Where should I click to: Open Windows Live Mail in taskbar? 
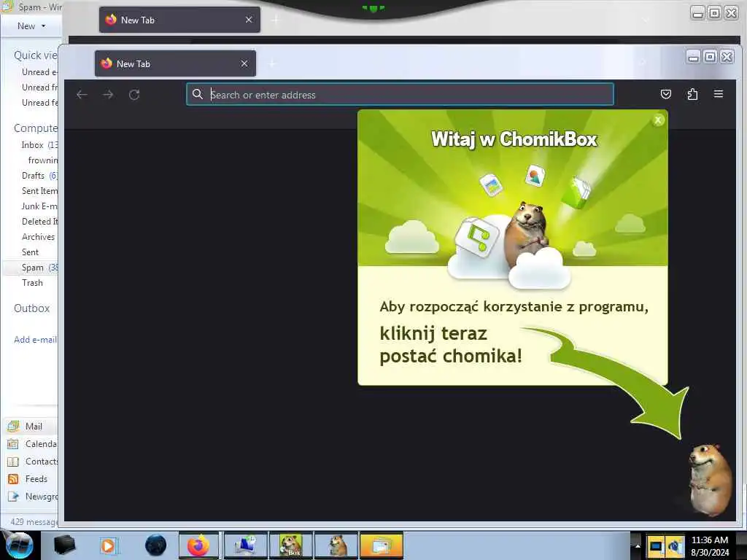[381, 545]
